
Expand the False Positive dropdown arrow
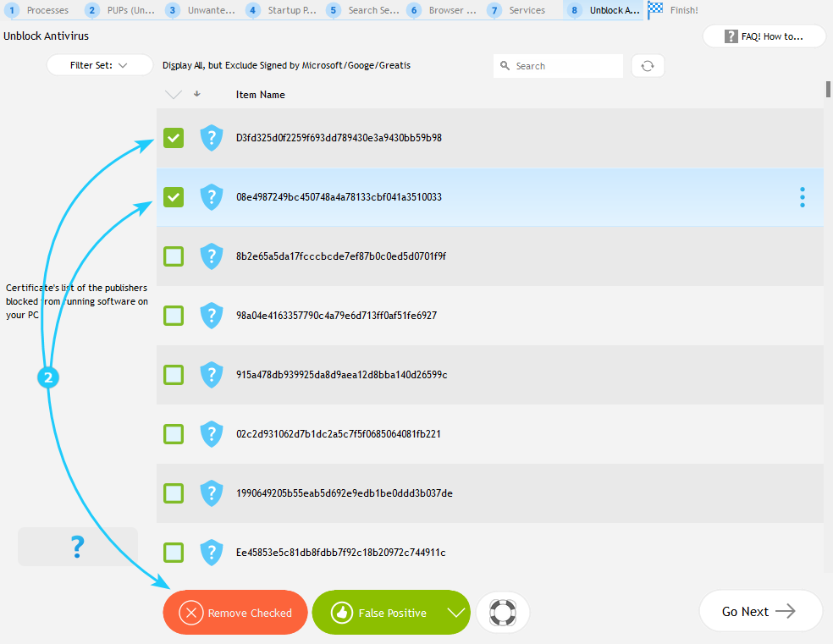tap(456, 613)
